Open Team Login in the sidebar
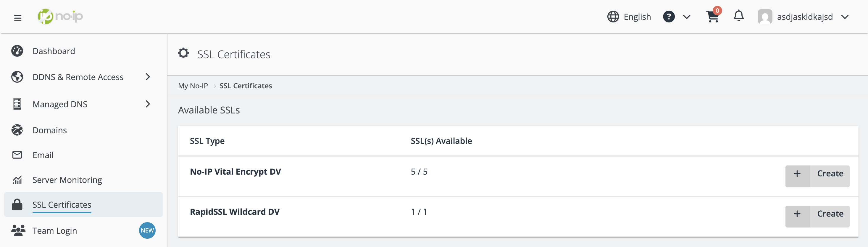 coord(55,230)
